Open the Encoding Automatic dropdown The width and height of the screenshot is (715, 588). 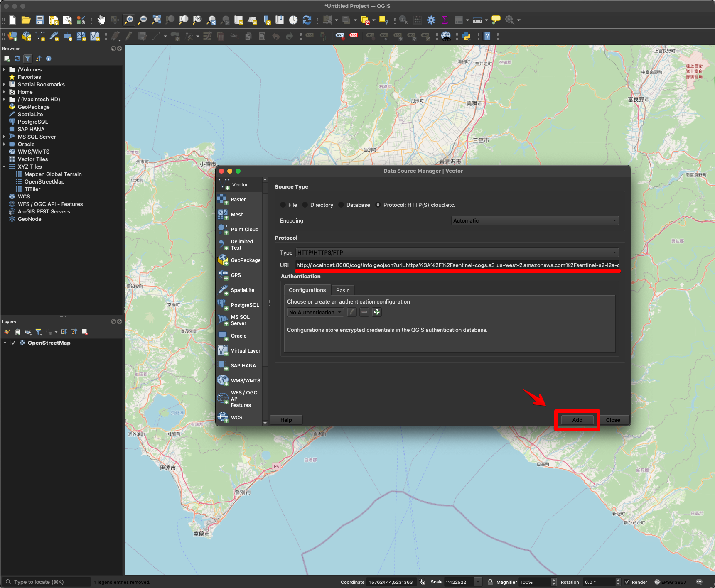[535, 220]
